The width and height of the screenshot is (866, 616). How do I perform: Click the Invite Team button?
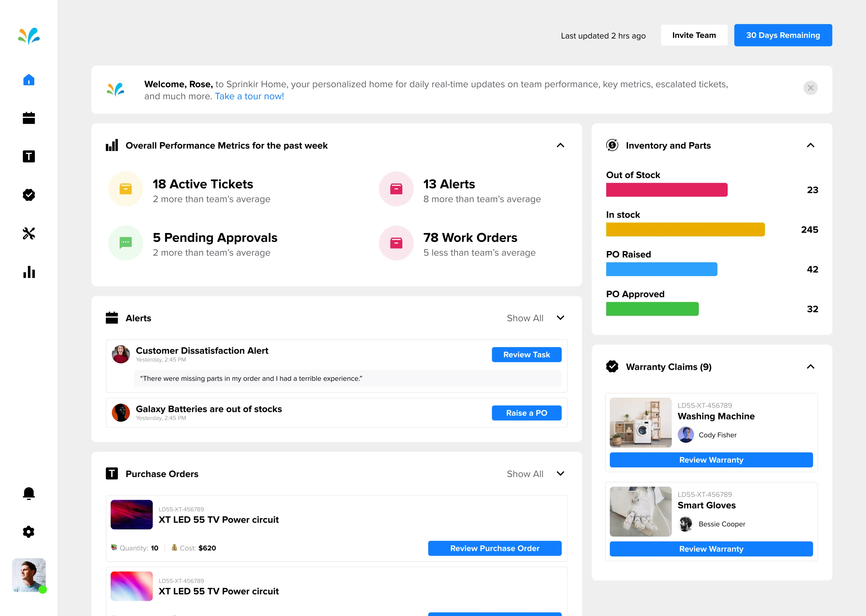(694, 35)
